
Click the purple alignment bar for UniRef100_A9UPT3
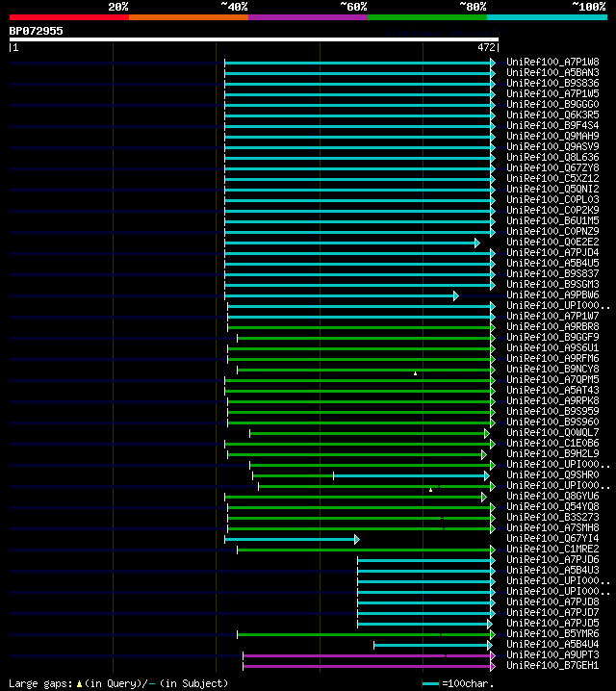(x=367, y=655)
